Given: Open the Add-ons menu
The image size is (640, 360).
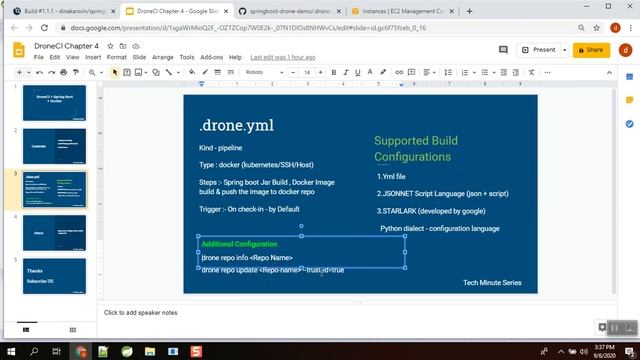Looking at the screenshot, I should (x=212, y=58).
